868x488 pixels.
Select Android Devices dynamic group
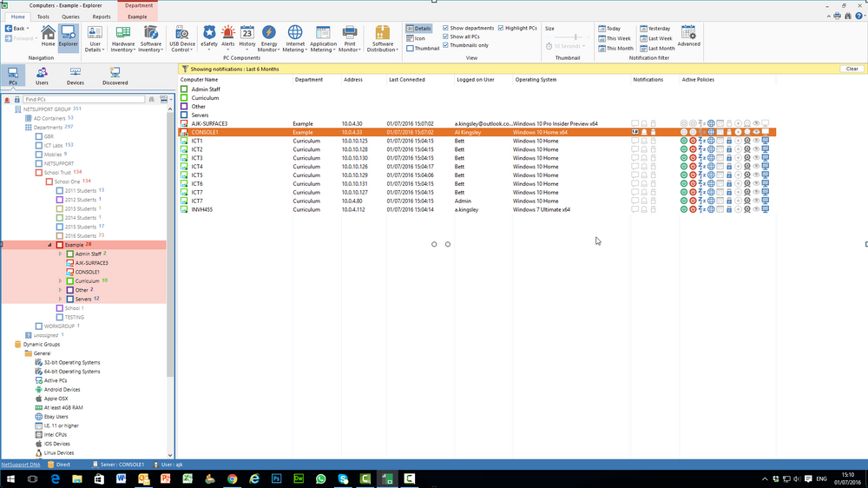pyautogui.click(x=62, y=389)
